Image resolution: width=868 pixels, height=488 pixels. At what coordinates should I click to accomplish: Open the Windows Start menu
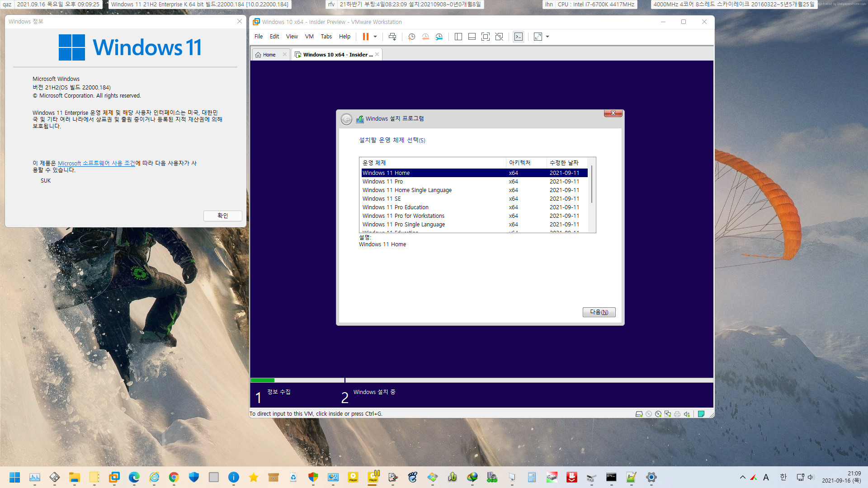point(15,477)
